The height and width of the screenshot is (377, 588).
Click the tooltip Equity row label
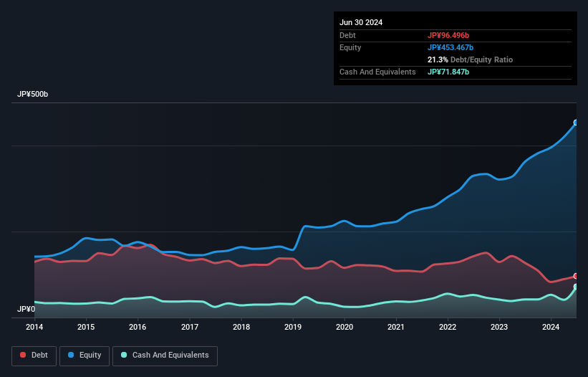click(350, 47)
